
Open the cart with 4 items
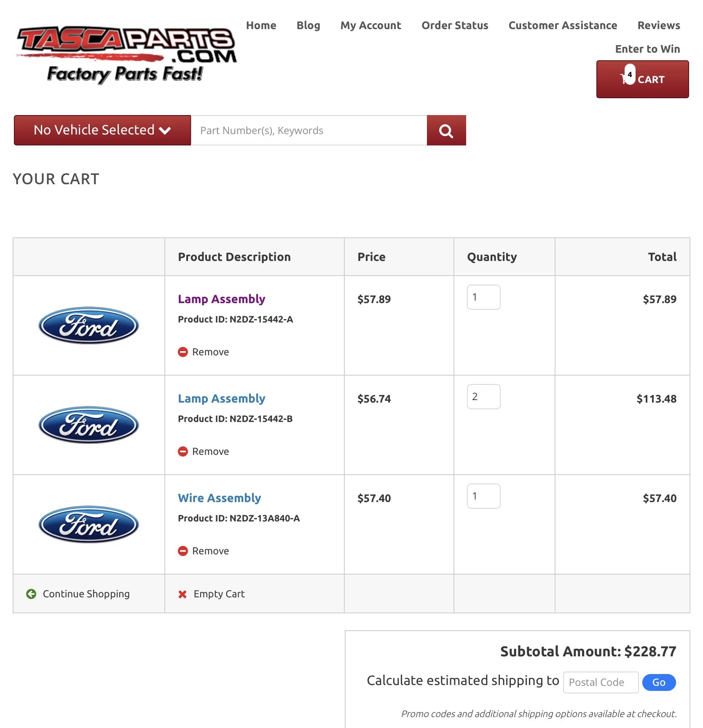click(642, 79)
